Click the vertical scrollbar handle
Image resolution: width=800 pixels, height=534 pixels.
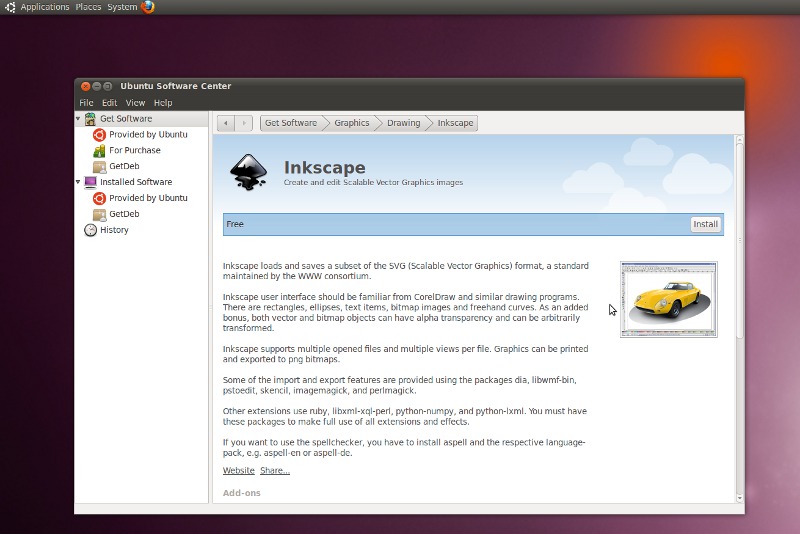(x=740, y=241)
